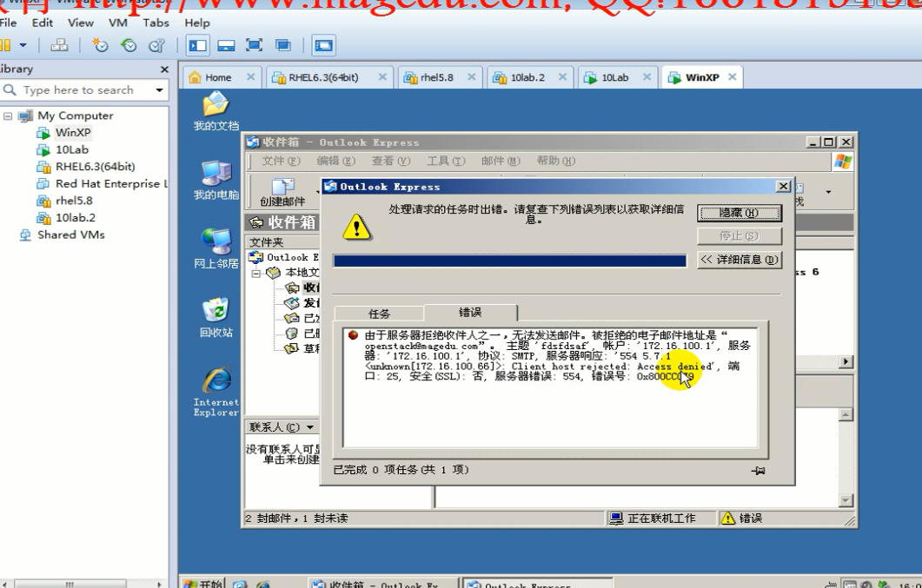Toggle the thumbnail bar icon
This screenshot has width=922, height=588.
[x=227, y=45]
